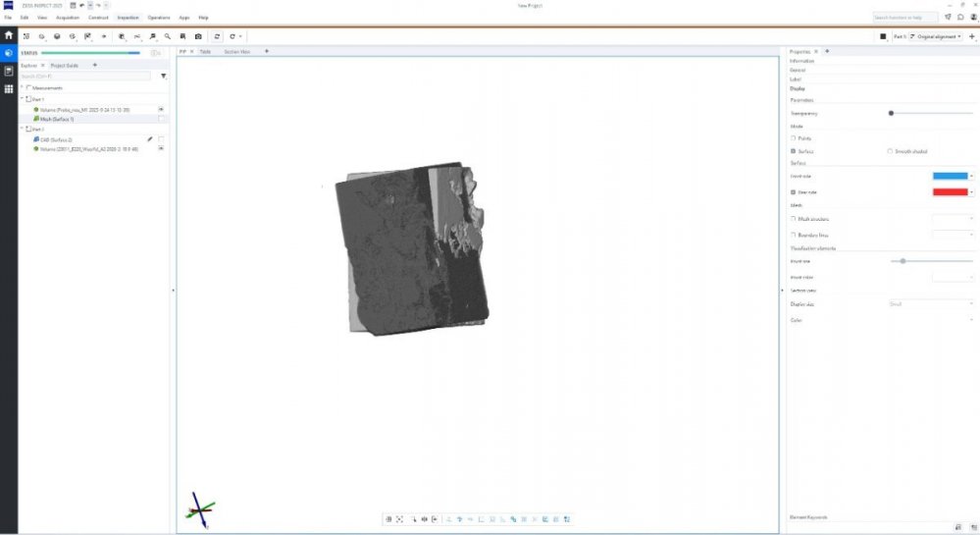Open the Original alignment dropdown
Viewport: 980px width, 535px height.
coord(936,36)
